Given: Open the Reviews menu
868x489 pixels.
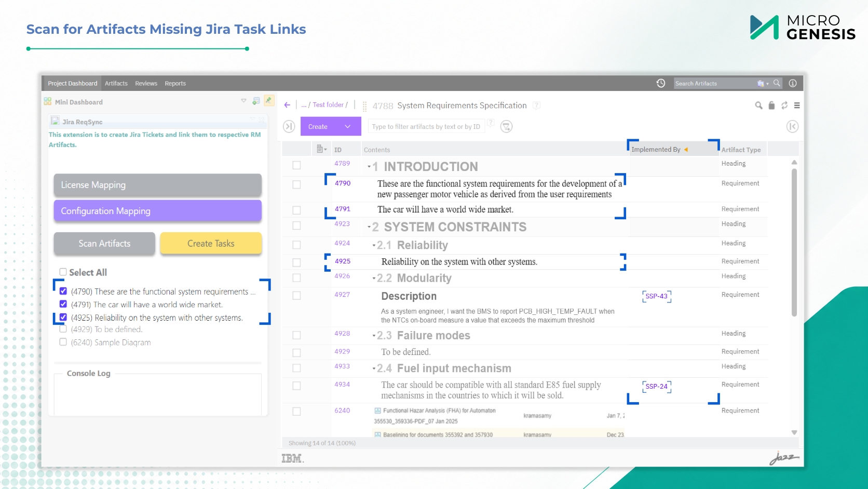Looking at the screenshot, I should click(x=146, y=83).
